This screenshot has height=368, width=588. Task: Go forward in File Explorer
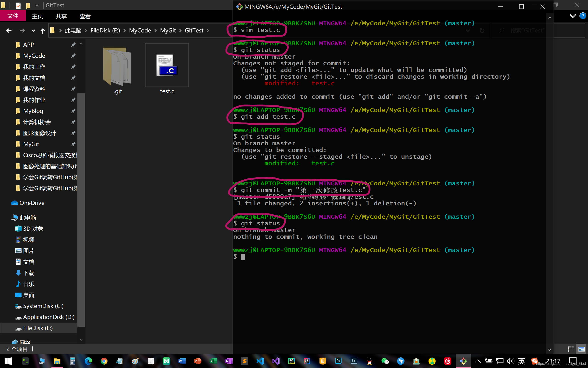tap(22, 30)
